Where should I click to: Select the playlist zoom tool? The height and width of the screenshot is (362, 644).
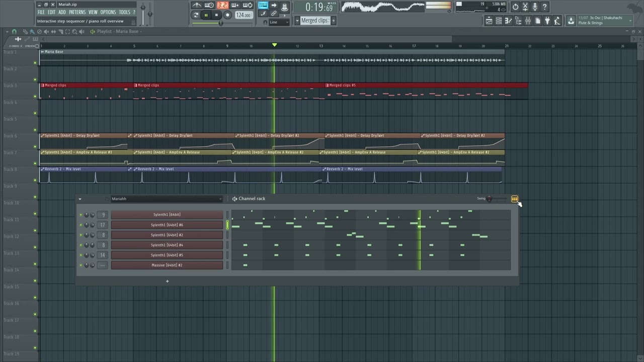(x=74, y=32)
